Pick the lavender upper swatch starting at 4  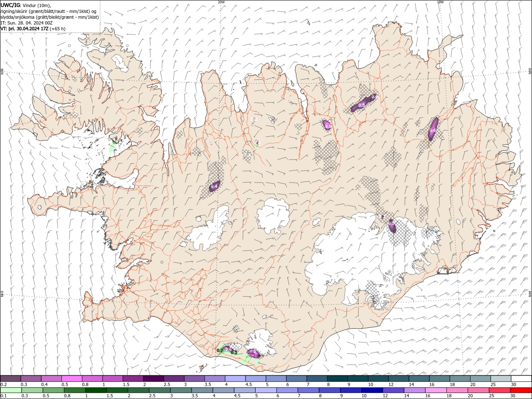click(234, 379)
